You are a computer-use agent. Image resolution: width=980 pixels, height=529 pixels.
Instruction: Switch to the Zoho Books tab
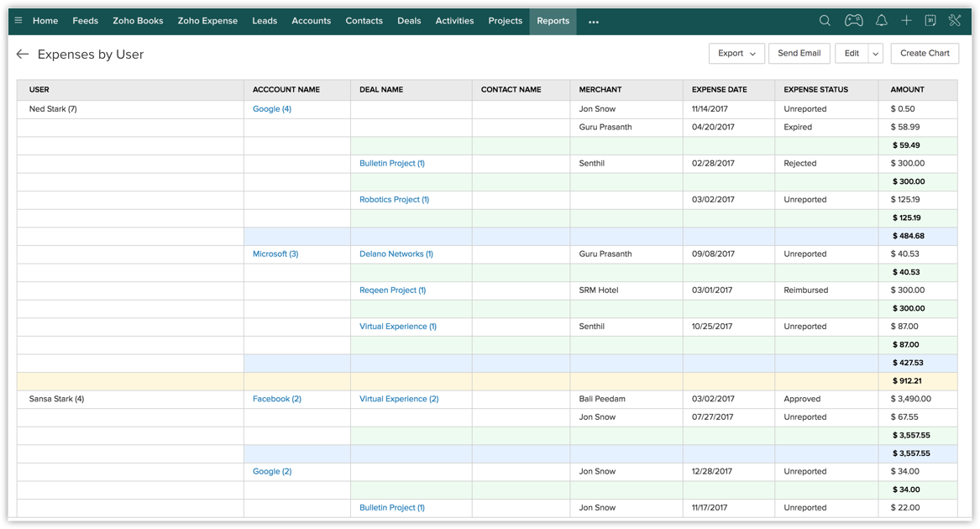point(138,21)
